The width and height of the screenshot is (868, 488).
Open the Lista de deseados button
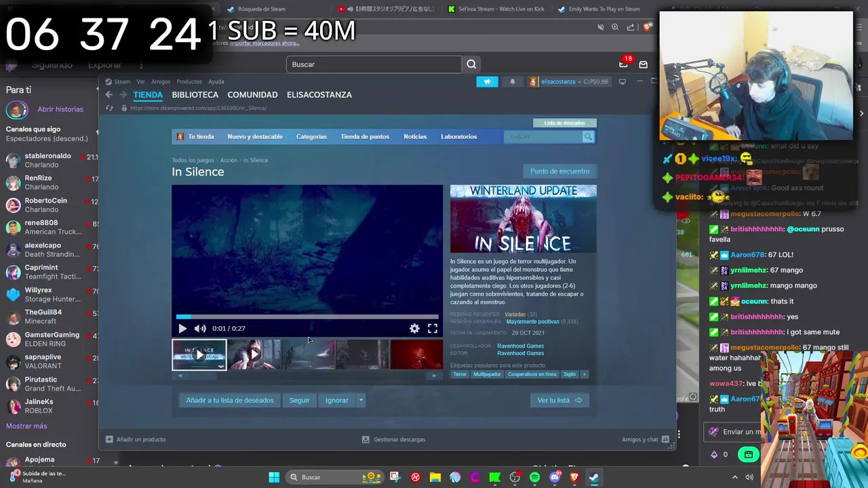click(564, 123)
